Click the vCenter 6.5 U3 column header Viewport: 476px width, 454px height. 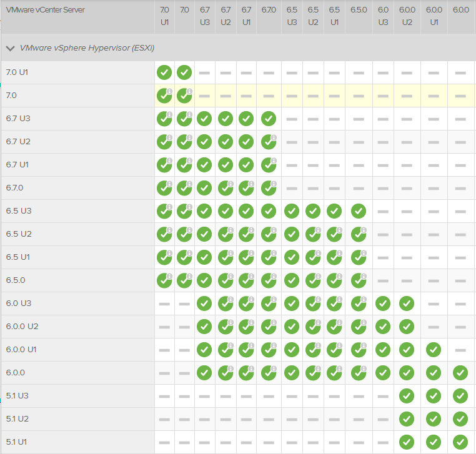pos(292,16)
